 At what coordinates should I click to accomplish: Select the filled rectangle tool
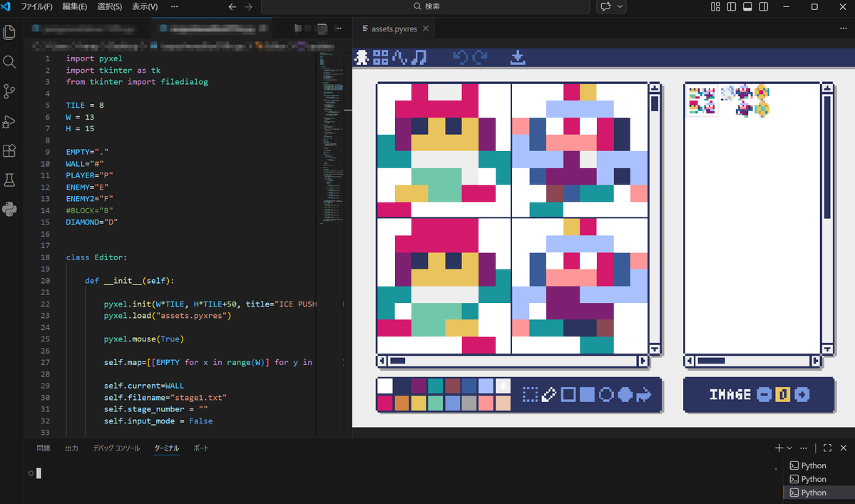pyautogui.click(x=588, y=394)
